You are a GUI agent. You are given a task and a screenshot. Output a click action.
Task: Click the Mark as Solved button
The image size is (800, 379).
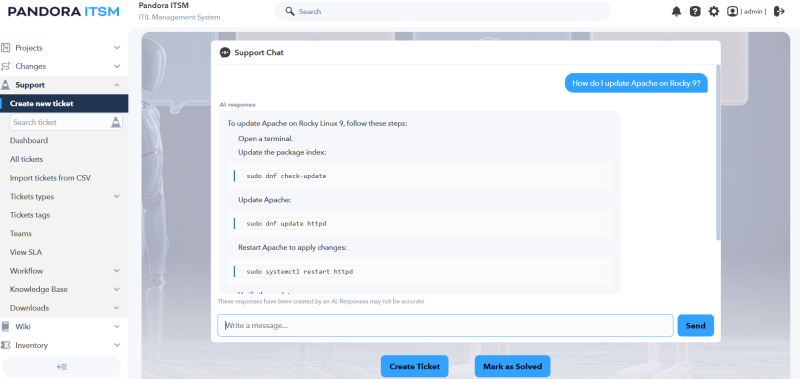[512, 366]
